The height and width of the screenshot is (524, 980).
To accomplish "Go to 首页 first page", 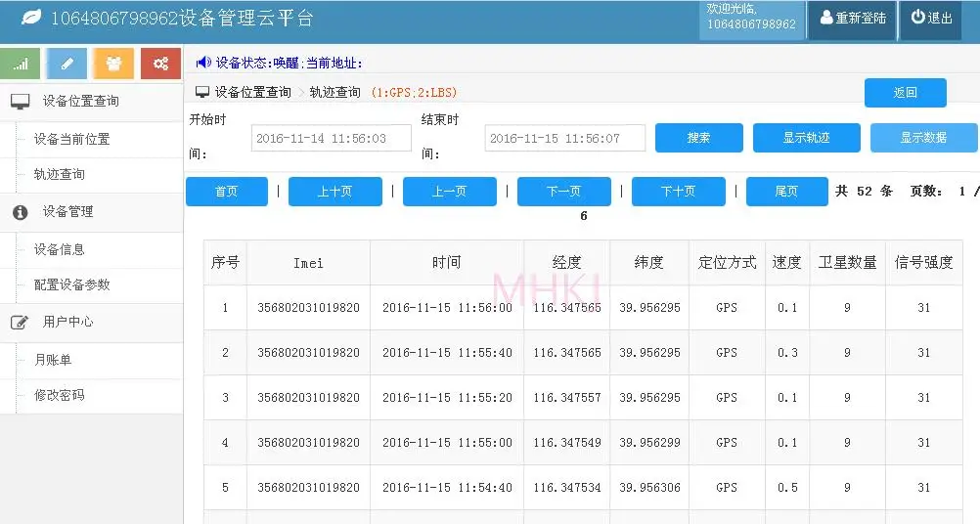I will pyautogui.click(x=226, y=191).
